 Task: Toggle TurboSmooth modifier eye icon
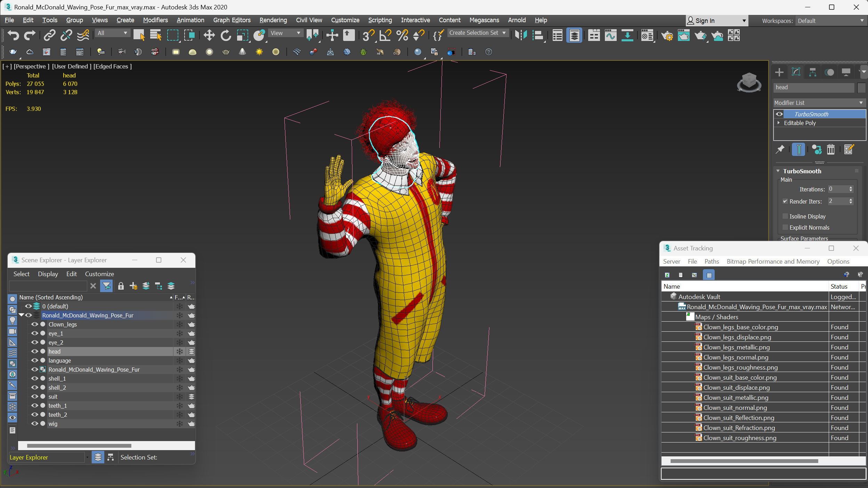click(x=779, y=114)
